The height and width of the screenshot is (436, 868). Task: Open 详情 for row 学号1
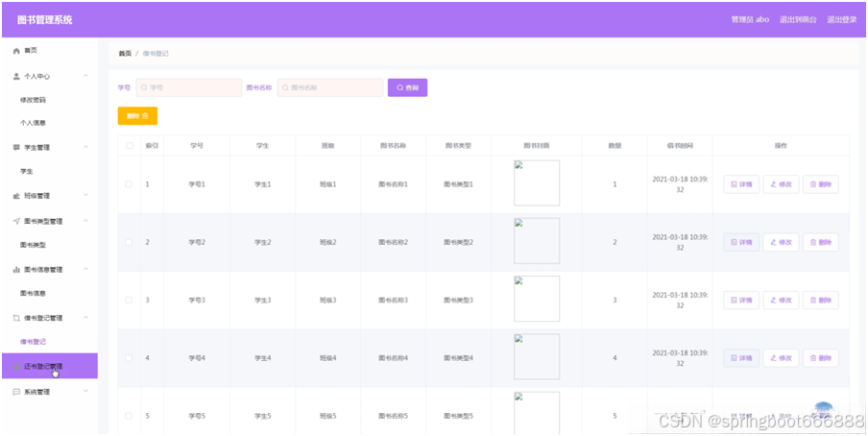(x=741, y=184)
